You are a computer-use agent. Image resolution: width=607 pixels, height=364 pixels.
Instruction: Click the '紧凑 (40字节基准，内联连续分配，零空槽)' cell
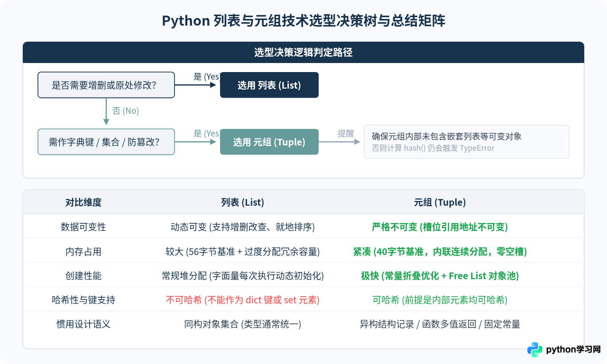(440, 251)
